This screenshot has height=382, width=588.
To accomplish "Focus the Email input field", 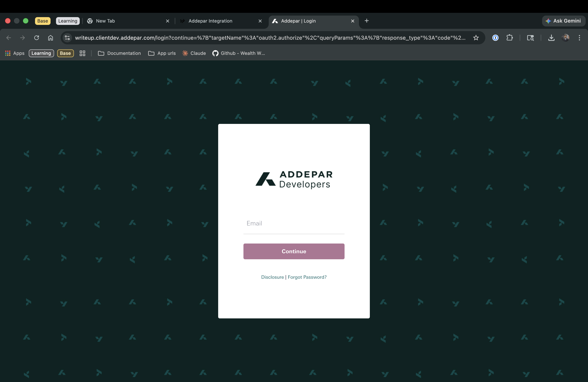I will [x=294, y=223].
